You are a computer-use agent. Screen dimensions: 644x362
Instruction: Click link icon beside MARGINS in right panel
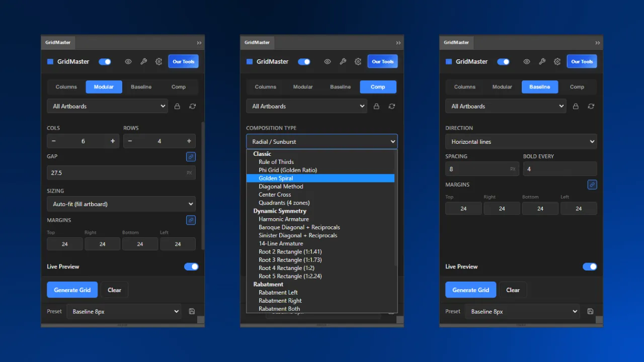pos(592,185)
